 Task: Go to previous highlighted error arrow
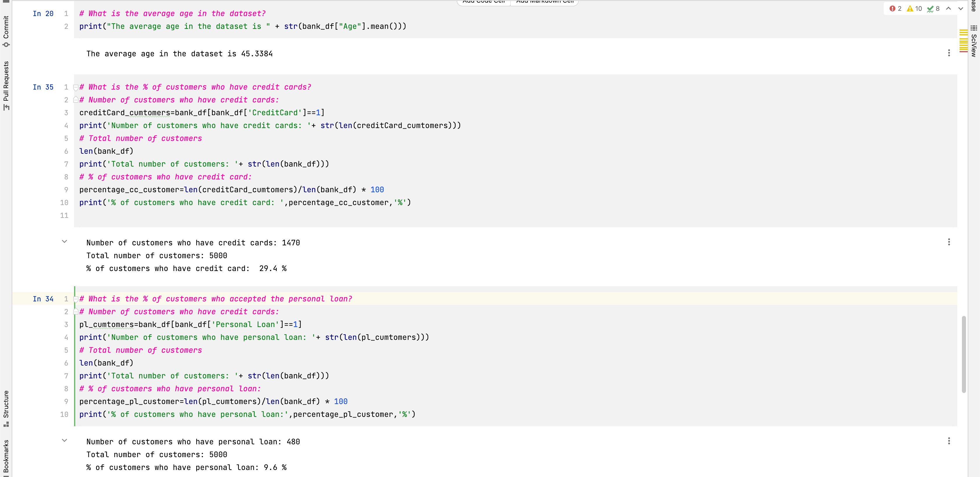[x=949, y=8]
